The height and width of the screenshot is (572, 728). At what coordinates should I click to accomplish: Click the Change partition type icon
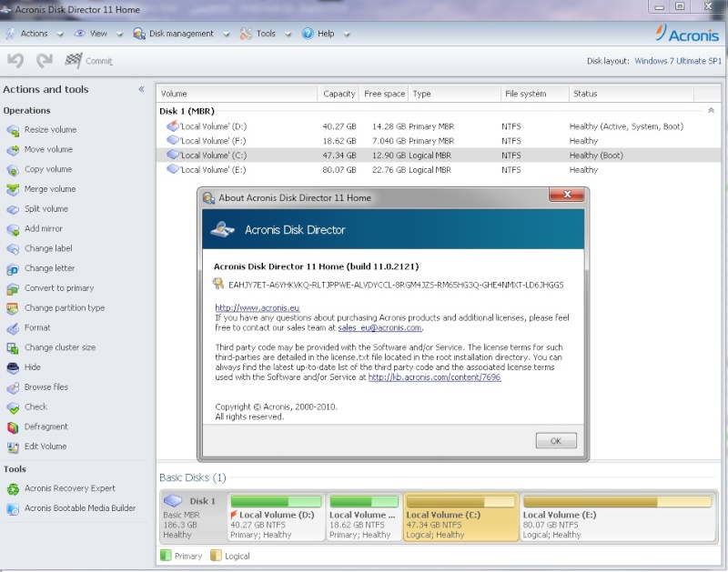[13, 308]
